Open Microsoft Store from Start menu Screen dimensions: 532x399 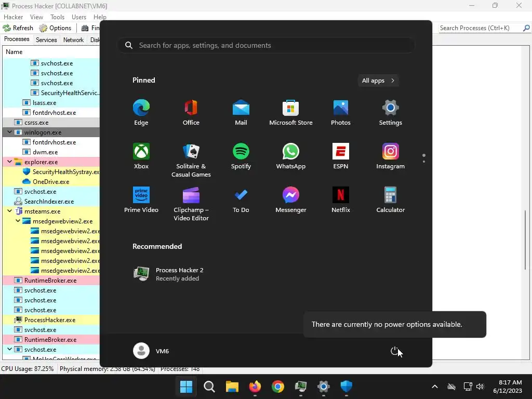291,113
